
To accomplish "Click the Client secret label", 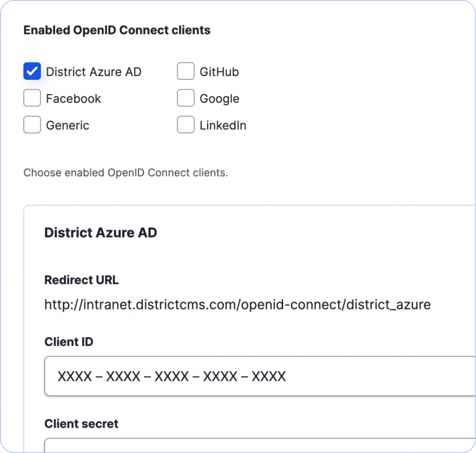I will pos(82,424).
